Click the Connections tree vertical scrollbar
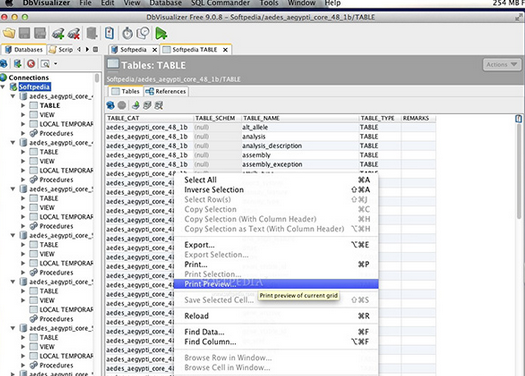The height and width of the screenshot is (376, 525). [x=97, y=78]
